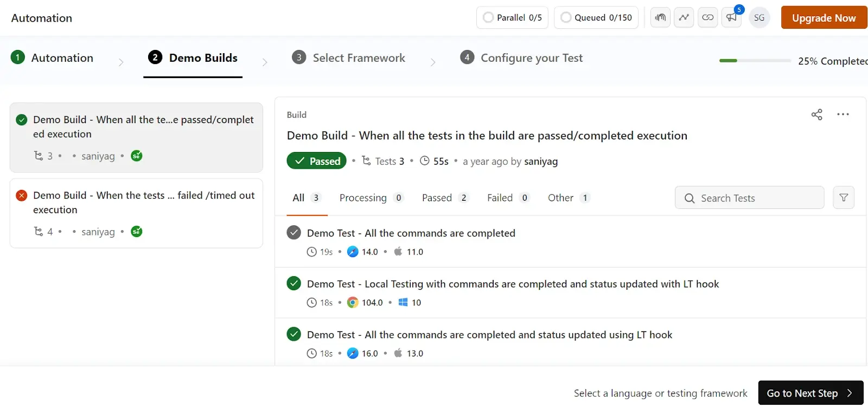Switch to the Failed tests tab

click(500, 198)
